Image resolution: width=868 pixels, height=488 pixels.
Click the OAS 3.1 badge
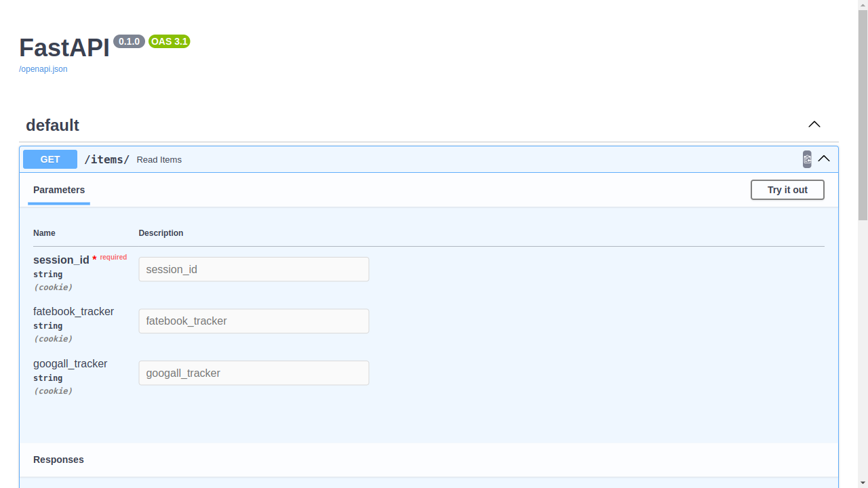point(170,41)
